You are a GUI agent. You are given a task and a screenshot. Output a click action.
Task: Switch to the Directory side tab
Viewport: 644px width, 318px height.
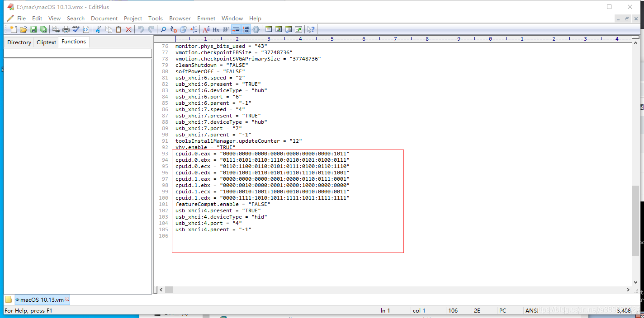(x=19, y=42)
